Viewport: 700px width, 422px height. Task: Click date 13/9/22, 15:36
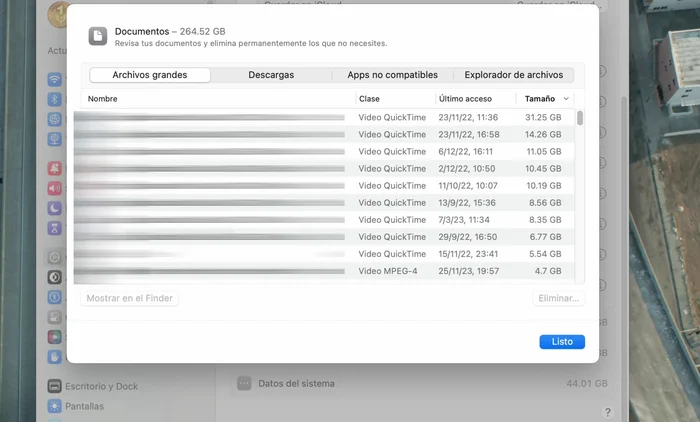pos(467,203)
